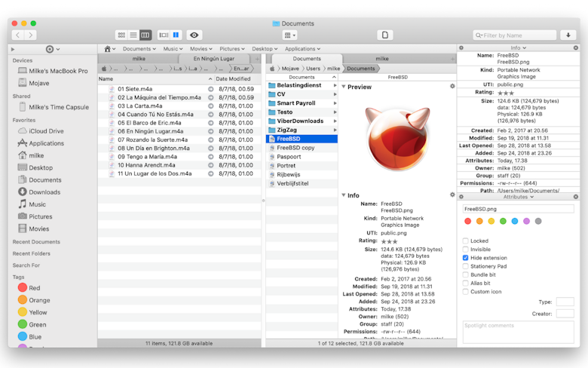The height and width of the screenshot is (368, 588).
Task: Tick the Invisible attribute checkbox
Action: [x=465, y=250]
